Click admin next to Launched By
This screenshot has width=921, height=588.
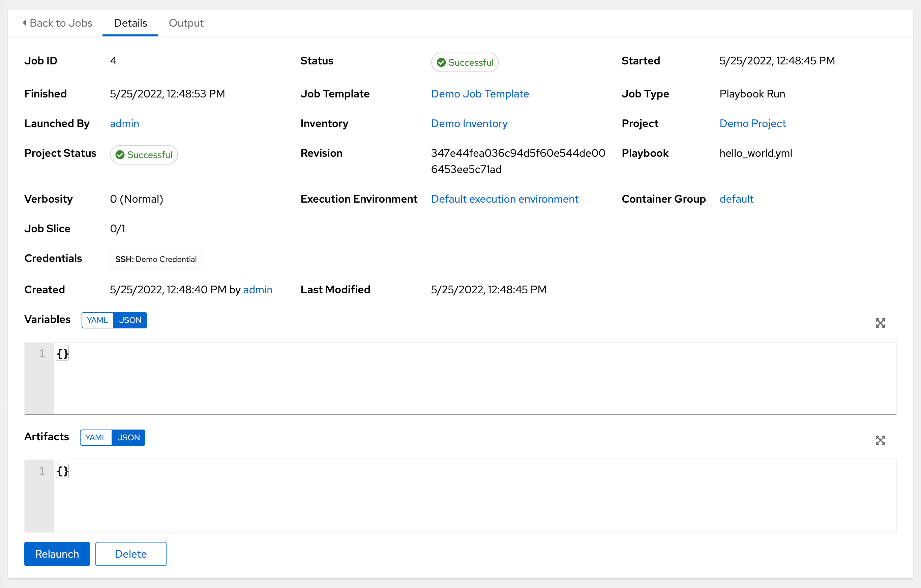(x=124, y=123)
